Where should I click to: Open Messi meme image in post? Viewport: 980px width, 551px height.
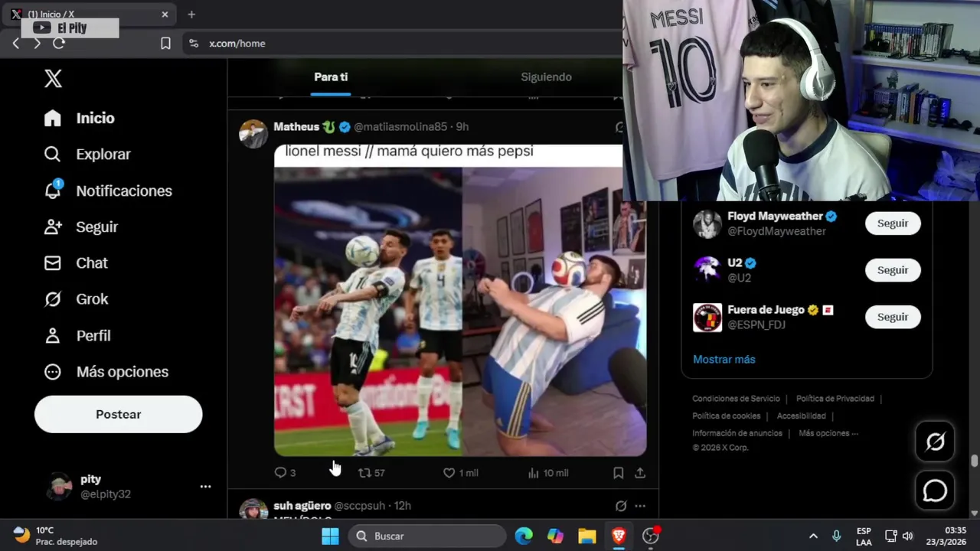click(460, 300)
